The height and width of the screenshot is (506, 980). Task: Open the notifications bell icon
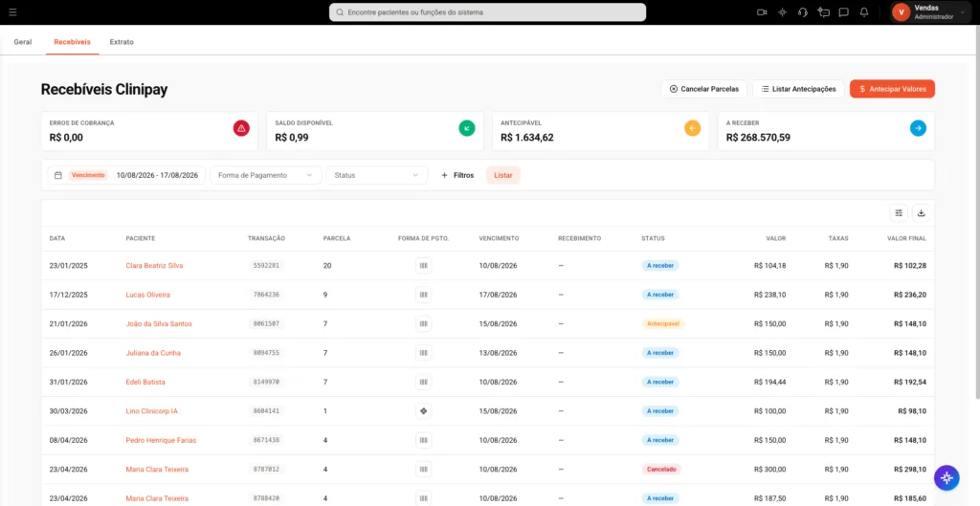(864, 11)
